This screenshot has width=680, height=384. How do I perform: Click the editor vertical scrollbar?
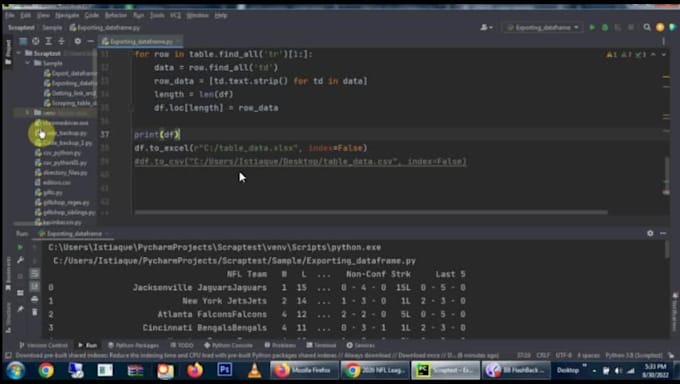coord(667,176)
